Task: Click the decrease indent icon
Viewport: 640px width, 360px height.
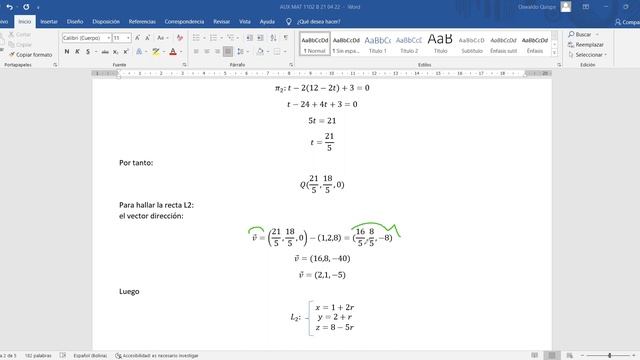Action: coord(249,38)
